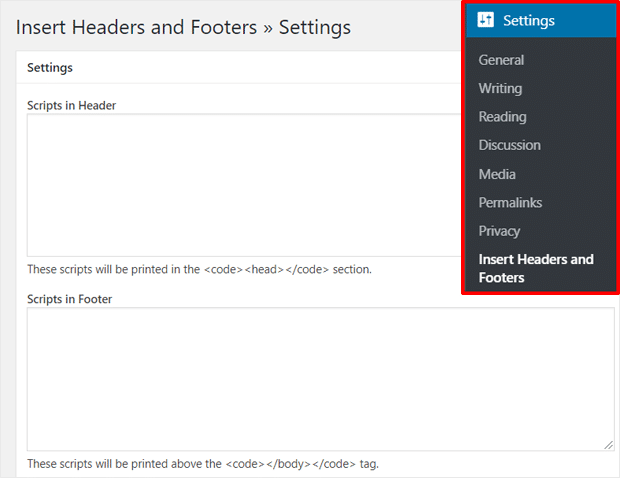Open Discussion settings page
Image resolution: width=620 pixels, height=478 pixels.
(509, 145)
